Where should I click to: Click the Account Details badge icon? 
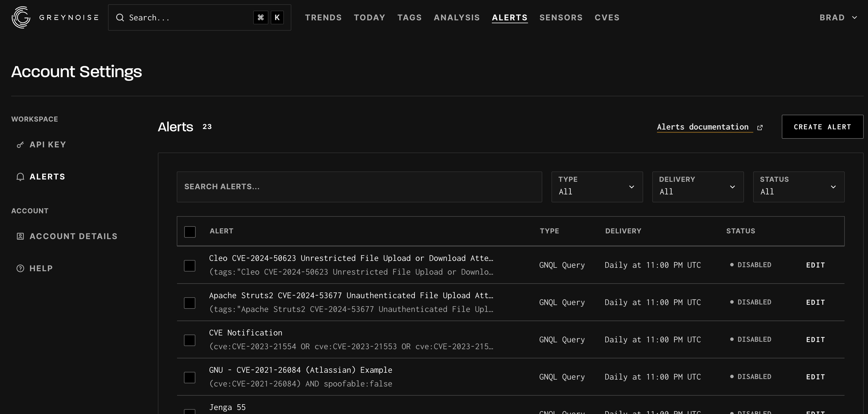(x=20, y=236)
